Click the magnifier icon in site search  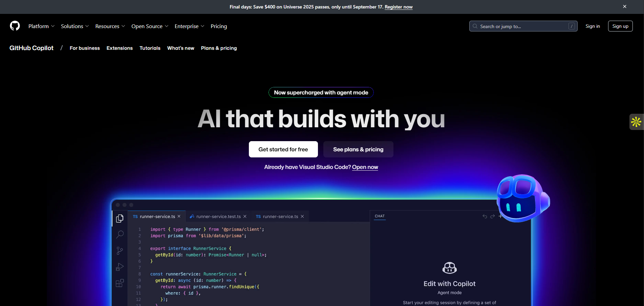(475, 26)
